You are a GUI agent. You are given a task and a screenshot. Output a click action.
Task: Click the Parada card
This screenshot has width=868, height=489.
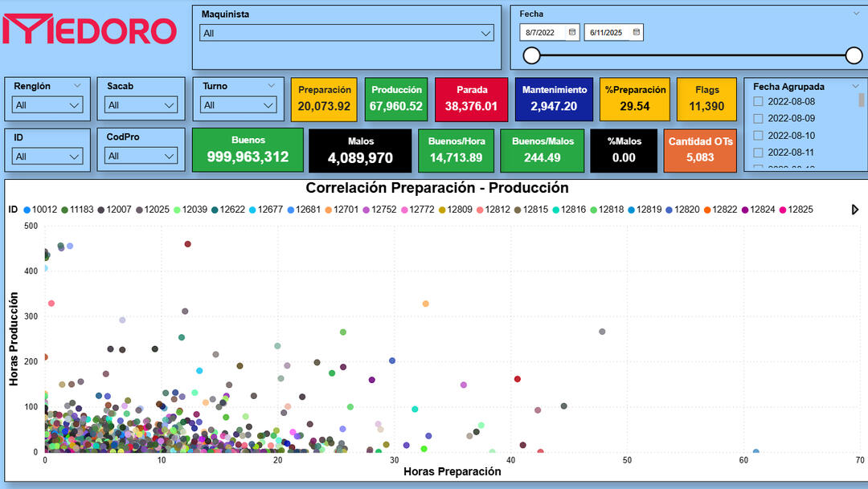click(x=472, y=99)
